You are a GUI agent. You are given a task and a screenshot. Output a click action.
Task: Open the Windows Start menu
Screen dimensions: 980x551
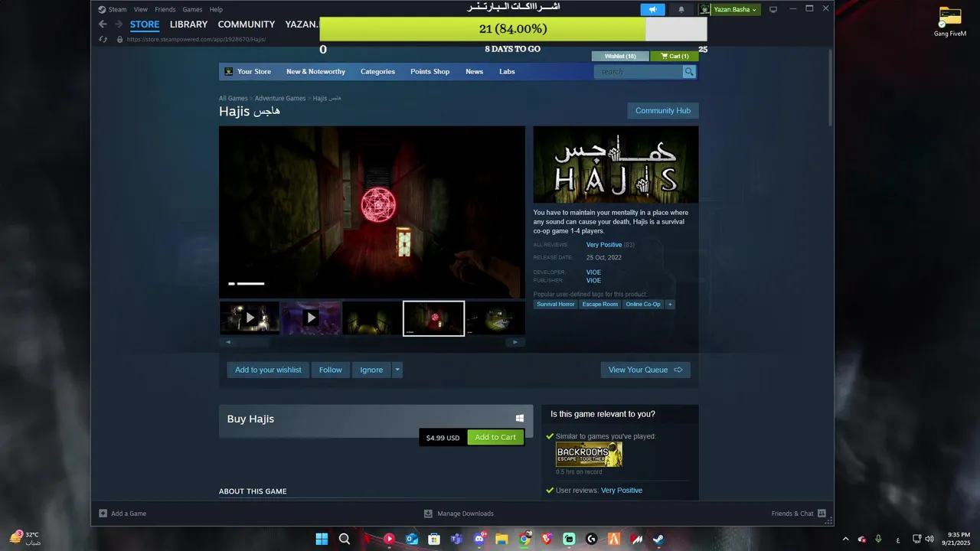(322, 539)
